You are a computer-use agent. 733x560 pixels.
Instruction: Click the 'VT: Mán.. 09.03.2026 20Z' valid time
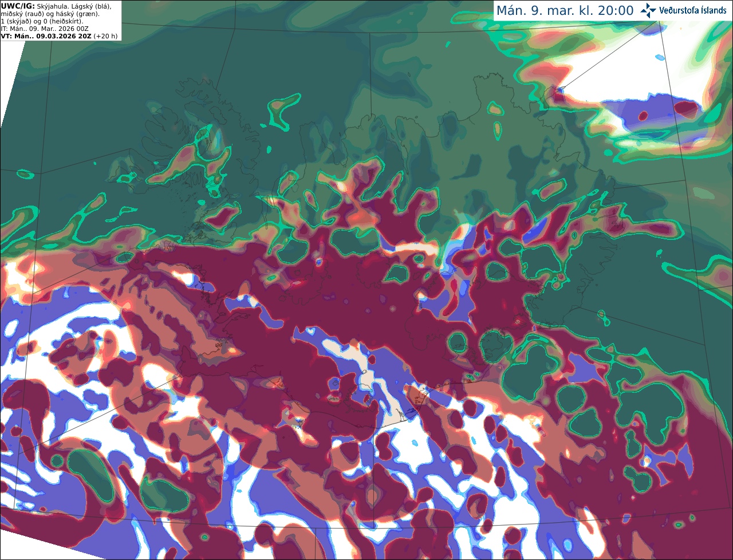click(46, 36)
